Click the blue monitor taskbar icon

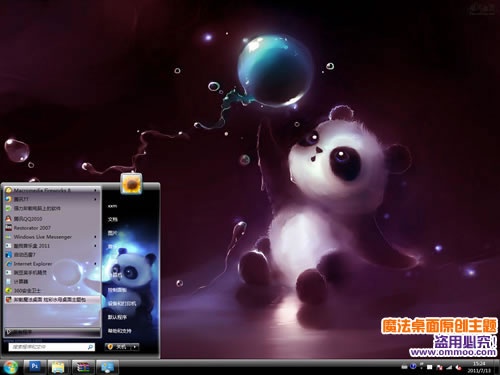click(107, 367)
